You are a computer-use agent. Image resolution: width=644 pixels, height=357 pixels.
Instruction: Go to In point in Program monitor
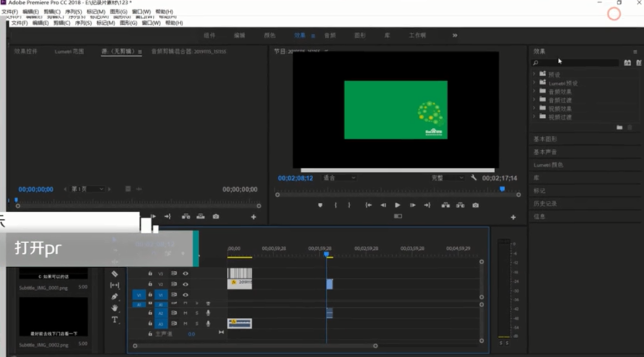point(368,205)
